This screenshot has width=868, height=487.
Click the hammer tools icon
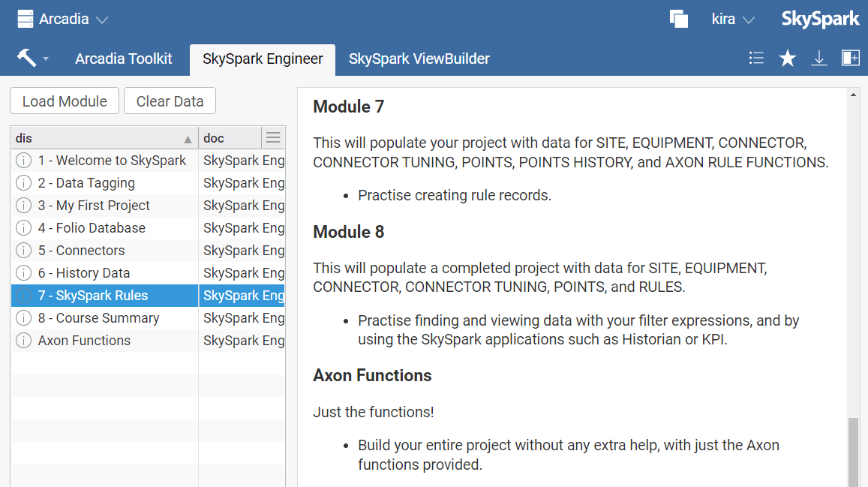[26, 58]
